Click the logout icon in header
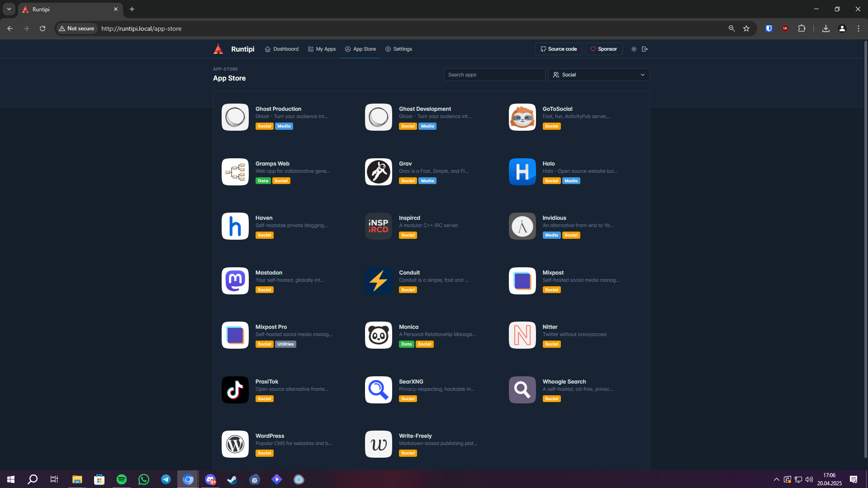The image size is (868, 488). (x=645, y=49)
